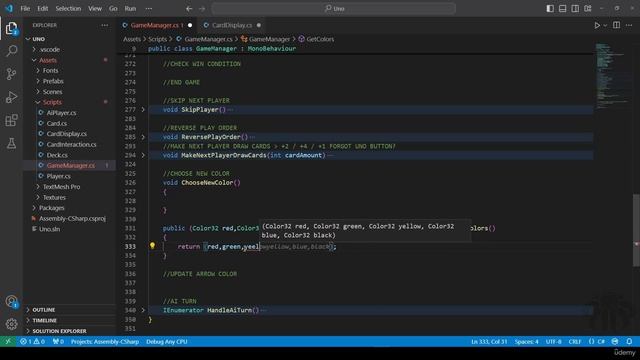Screen dimensions: 640x360
Task: Open the Source Control view
Action: click(x=11, y=74)
